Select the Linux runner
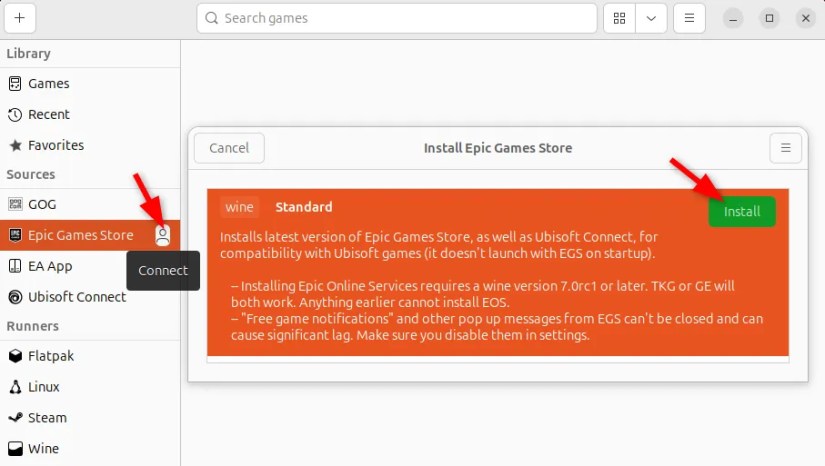825x466 pixels. (90, 387)
